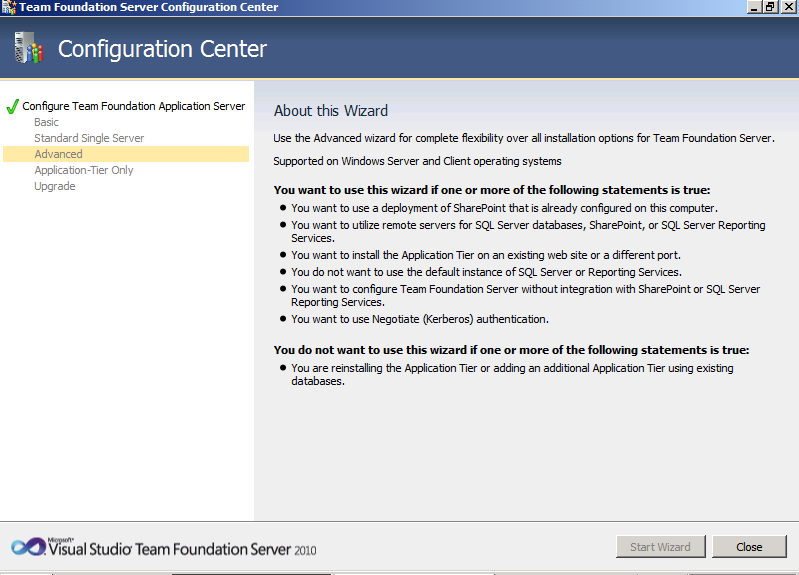Click 'Supported on Windows Server and Client' text
Image resolution: width=799 pixels, height=575 pixels.
coord(417,161)
